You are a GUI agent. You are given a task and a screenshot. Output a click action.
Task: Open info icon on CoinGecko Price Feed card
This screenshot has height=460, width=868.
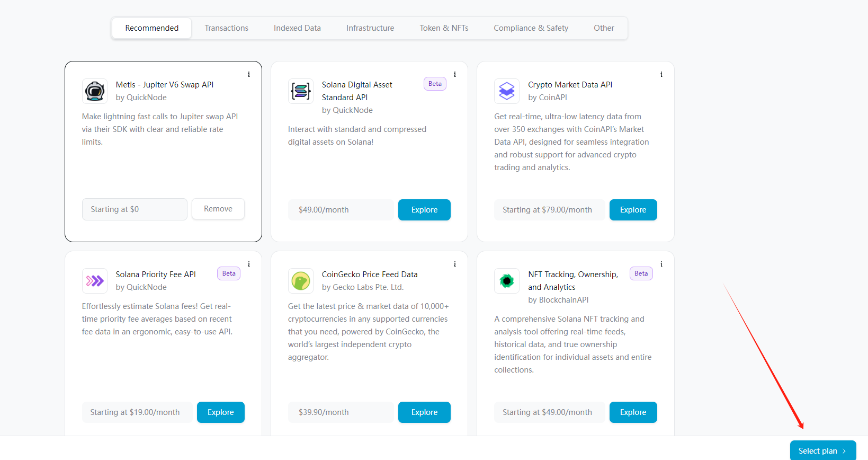coord(455,264)
